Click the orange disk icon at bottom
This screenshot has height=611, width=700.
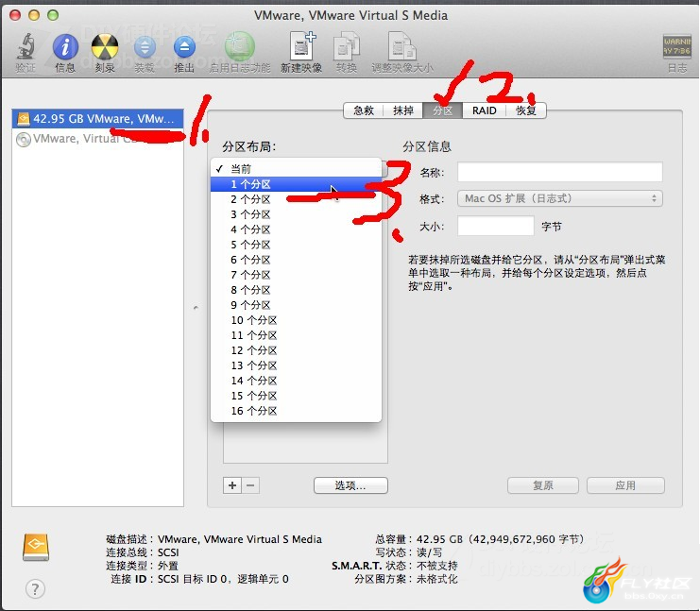36,546
